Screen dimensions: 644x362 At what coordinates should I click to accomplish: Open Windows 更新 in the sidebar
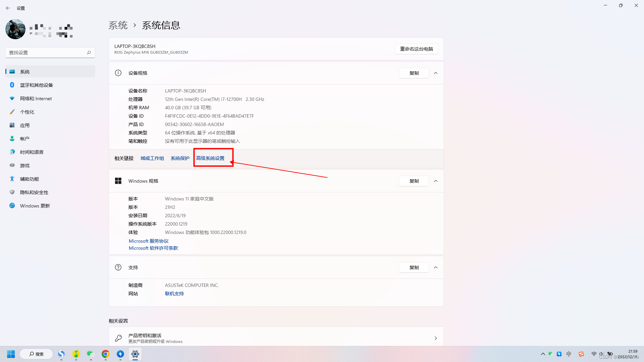click(50, 206)
